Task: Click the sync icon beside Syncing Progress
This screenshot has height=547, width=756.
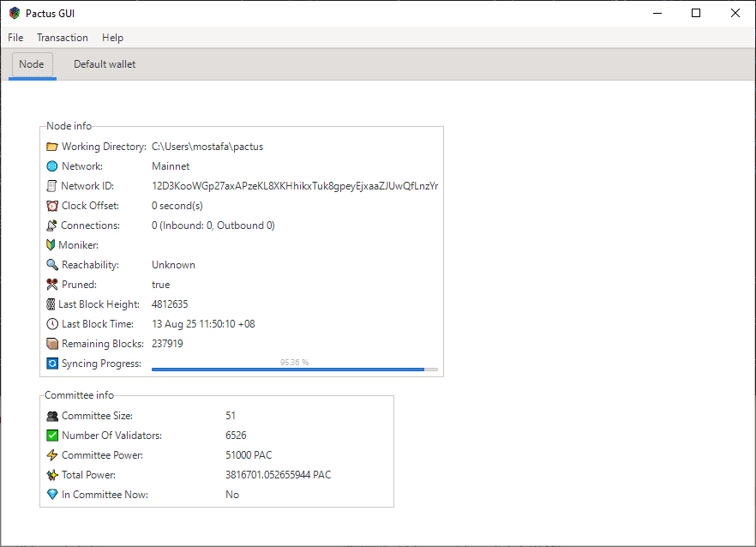Action: tap(52, 364)
